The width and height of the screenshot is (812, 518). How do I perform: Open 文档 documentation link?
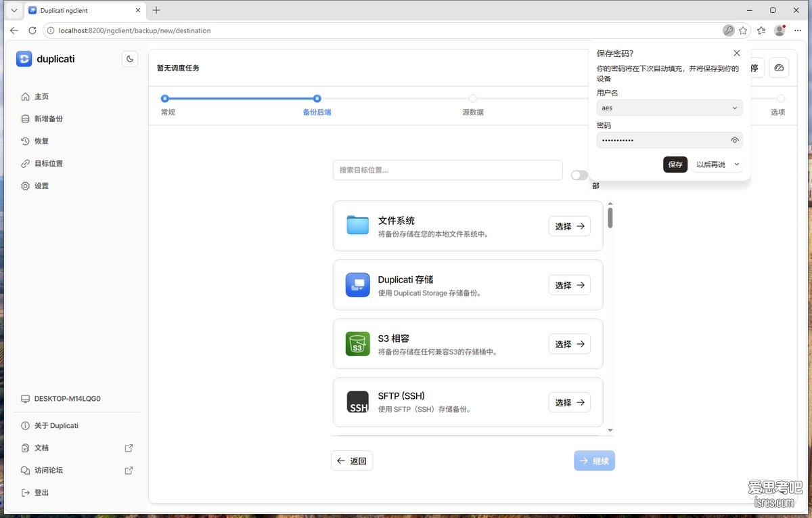76,448
